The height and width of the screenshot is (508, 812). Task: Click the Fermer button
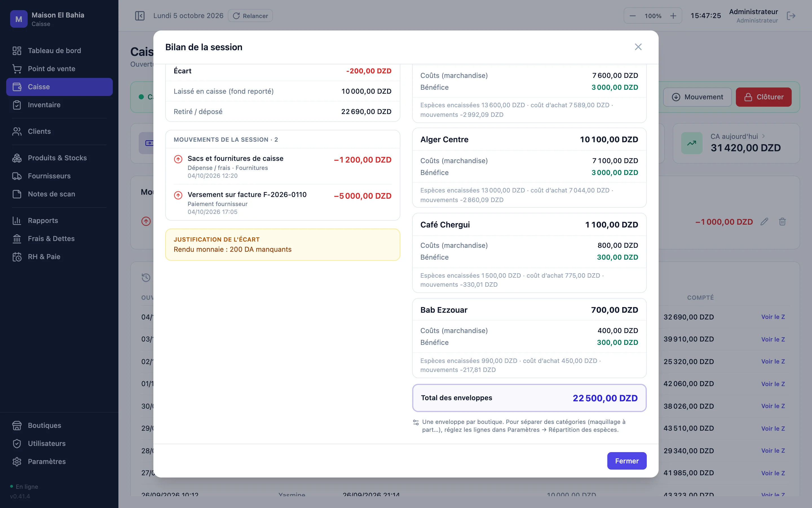coord(626,461)
